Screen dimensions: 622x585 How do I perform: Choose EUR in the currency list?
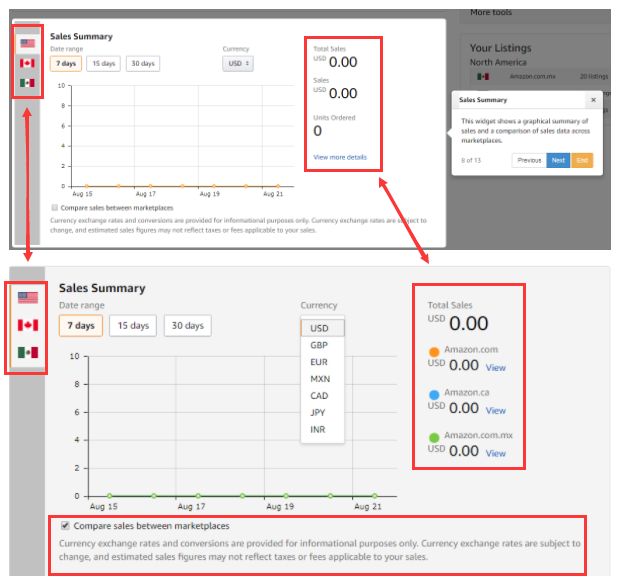(323, 362)
